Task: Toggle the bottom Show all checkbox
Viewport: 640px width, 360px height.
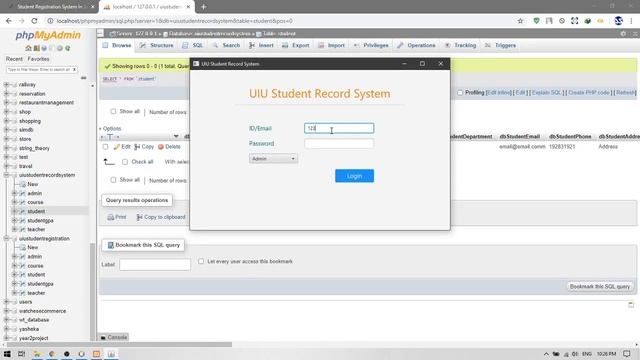Action: pos(113,180)
